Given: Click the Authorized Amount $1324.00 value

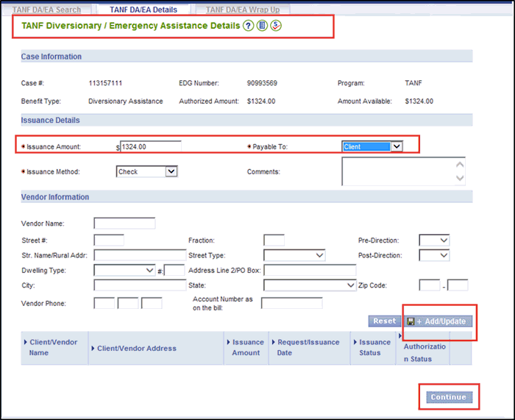Looking at the screenshot, I should 261,102.
